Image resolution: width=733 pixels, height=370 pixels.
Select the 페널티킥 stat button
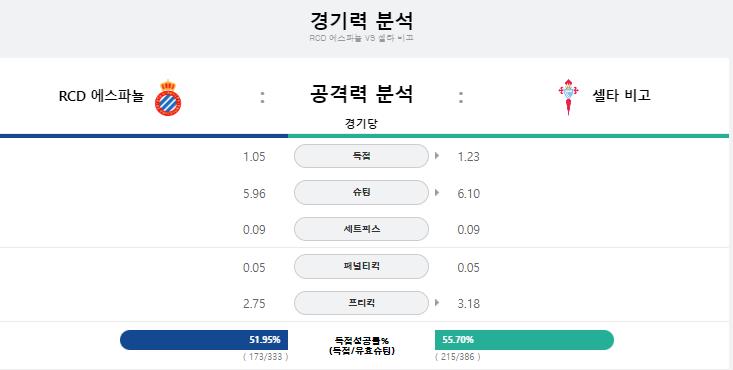(361, 267)
